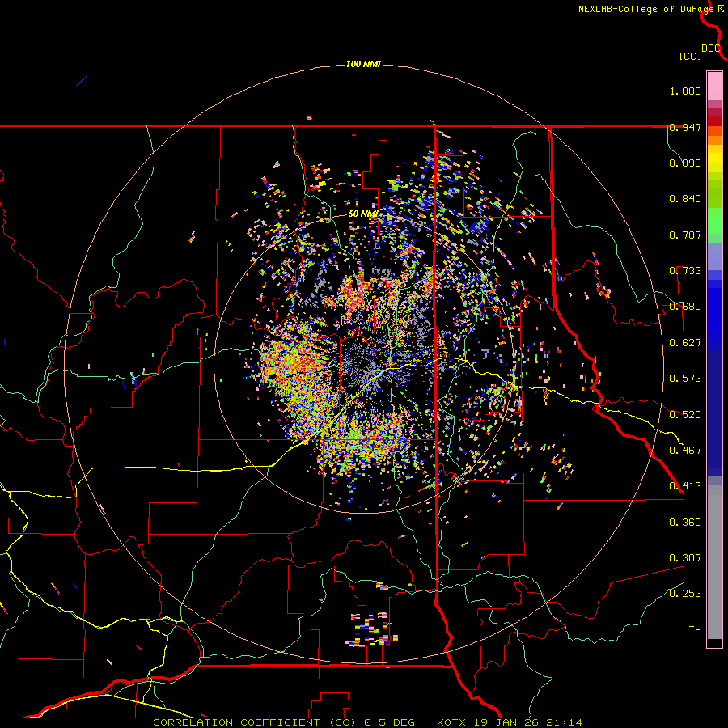Click the 0.360 color scale value
The width and height of the screenshot is (728, 728).
point(685,523)
